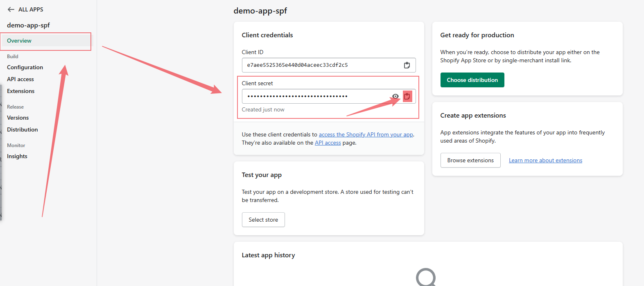
Task: Go back using the ALL APPS arrow
Action: tap(11, 9)
